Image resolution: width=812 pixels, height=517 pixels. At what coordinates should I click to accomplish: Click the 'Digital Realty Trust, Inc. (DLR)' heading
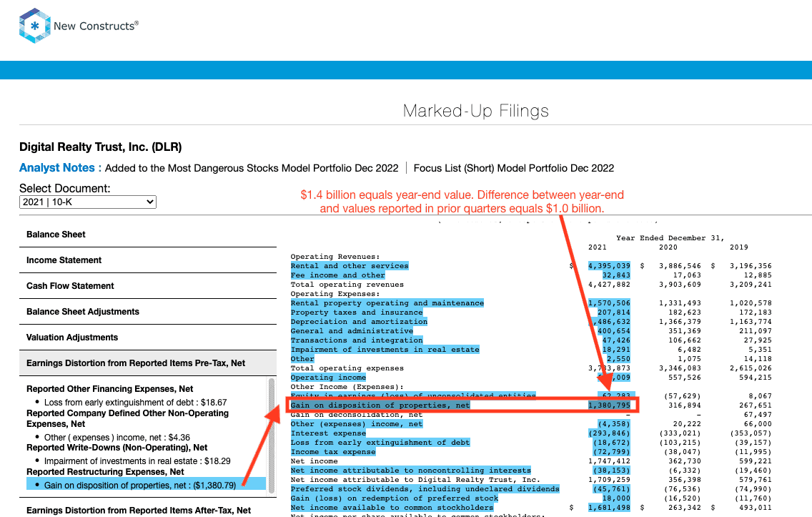(101, 147)
